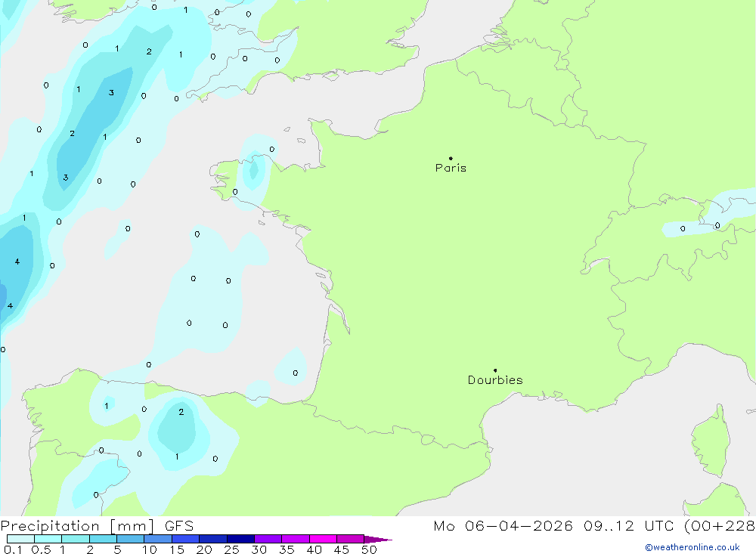Pick the 30–35 mm violet legend swatch

(268, 539)
